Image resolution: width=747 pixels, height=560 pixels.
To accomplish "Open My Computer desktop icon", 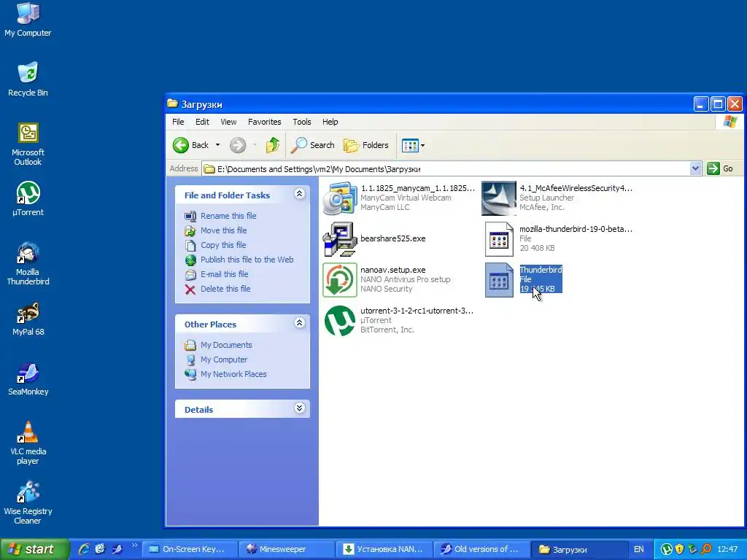I will 28,19.
